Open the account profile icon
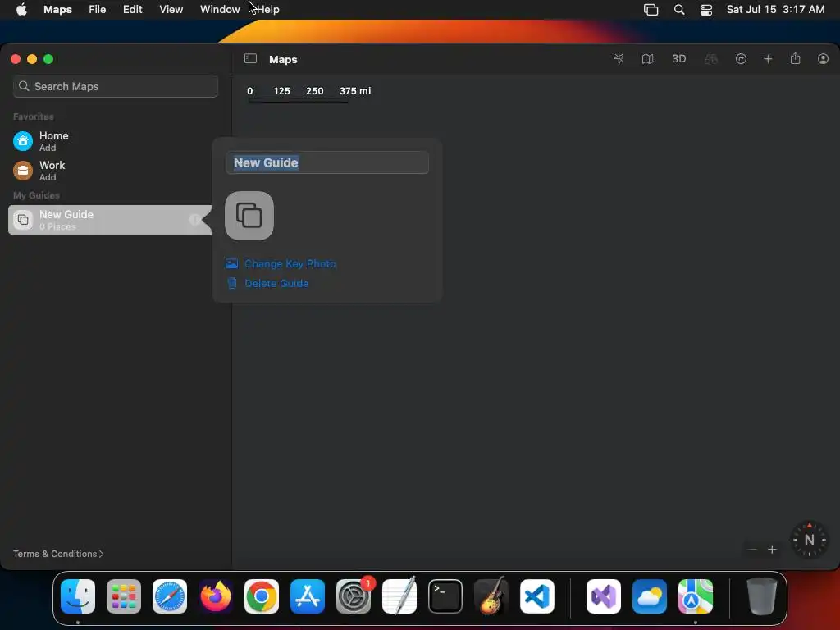Viewport: 840px width, 630px height. tap(823, 59)
